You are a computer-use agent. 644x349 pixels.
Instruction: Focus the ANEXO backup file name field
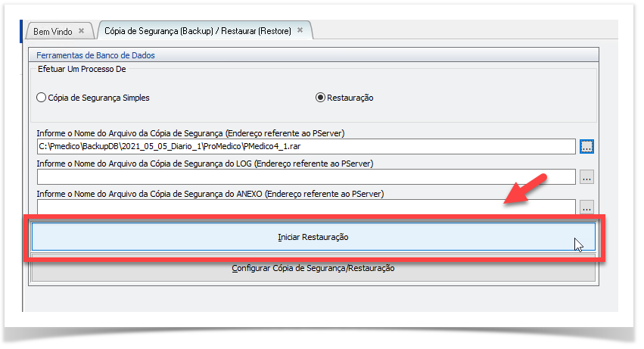coord(306,206)
